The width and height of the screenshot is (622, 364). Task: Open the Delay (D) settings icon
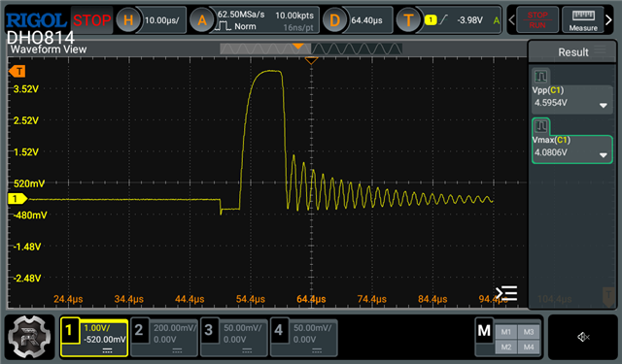pyautogui.click(x=334, y=19)
